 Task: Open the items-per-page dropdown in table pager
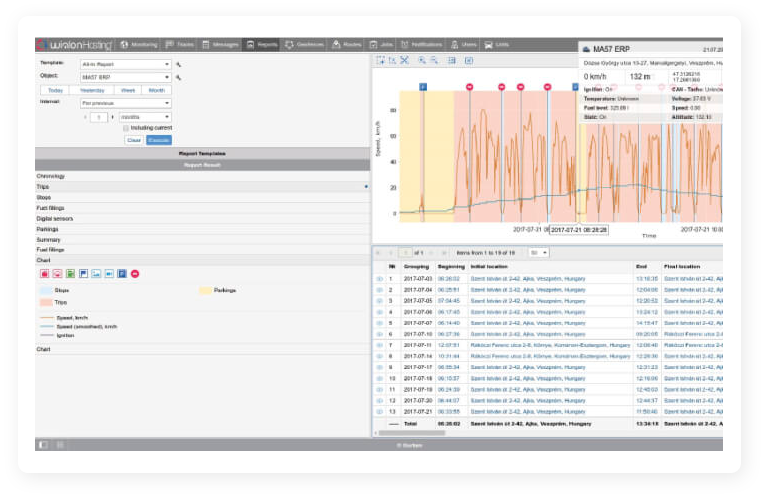tap(539, 253)
